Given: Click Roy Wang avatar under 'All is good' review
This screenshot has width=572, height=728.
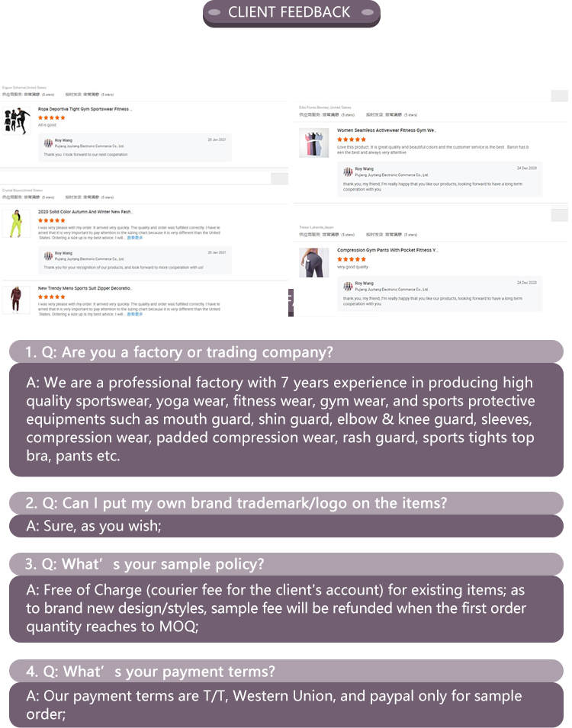Looking at the screenshot, I should pyautogui.click(x=48, y=143).
